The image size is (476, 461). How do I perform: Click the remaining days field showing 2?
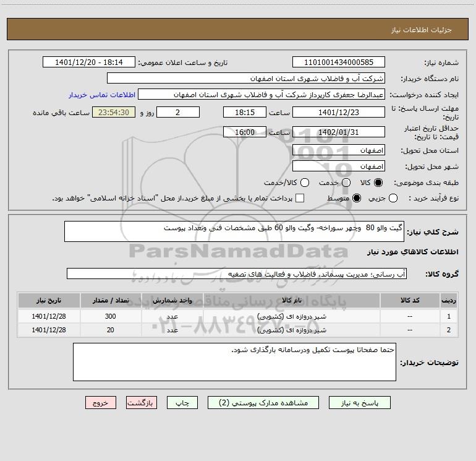pyautogui.click(x=178, y=112)
